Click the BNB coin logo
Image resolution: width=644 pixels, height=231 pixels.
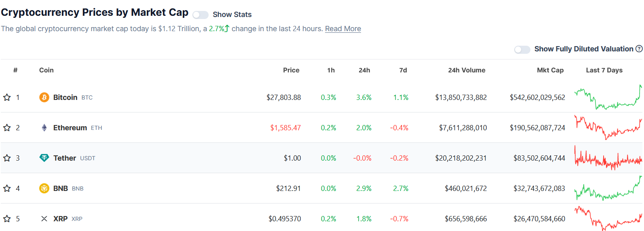pyautogui.click(x=44, y=189)
